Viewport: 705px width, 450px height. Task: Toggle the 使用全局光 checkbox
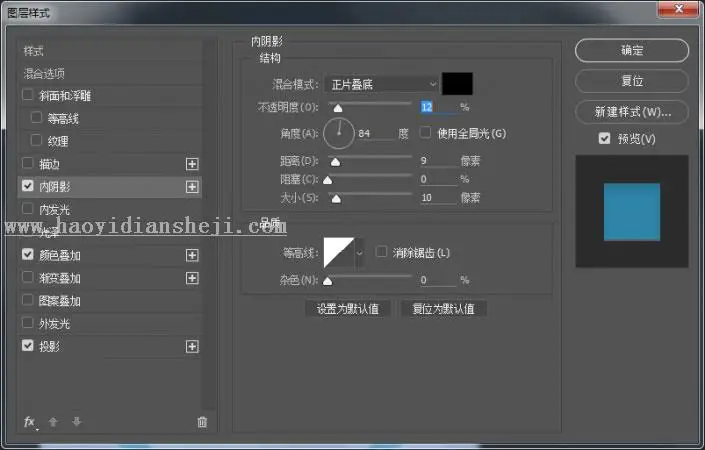coord(425,132)
